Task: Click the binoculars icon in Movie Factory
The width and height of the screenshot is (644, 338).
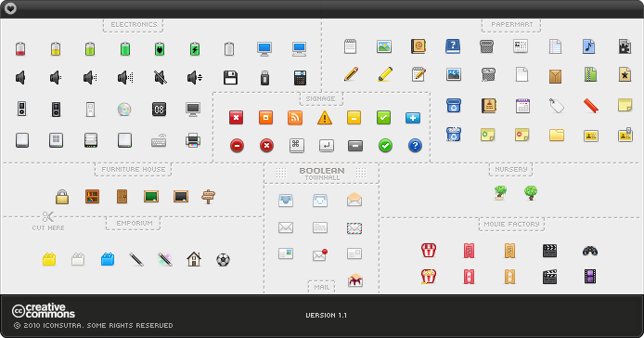Action: [x=590, y=251]
